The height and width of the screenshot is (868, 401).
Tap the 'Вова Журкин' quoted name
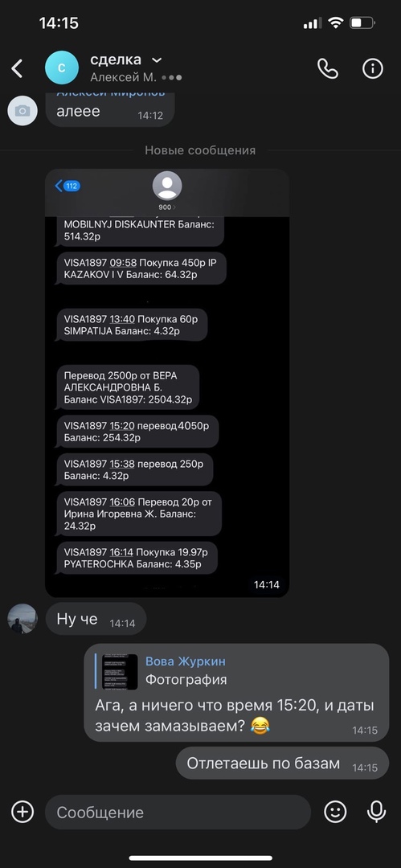click(186, 661)
